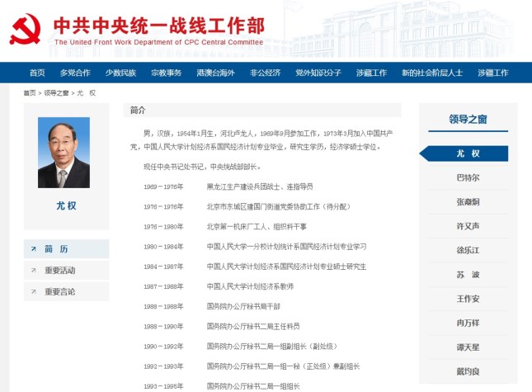Viewport: 532px width, 392px height.
Task: Select the 重要活动 sidebar tab
Action: [59, 270]
